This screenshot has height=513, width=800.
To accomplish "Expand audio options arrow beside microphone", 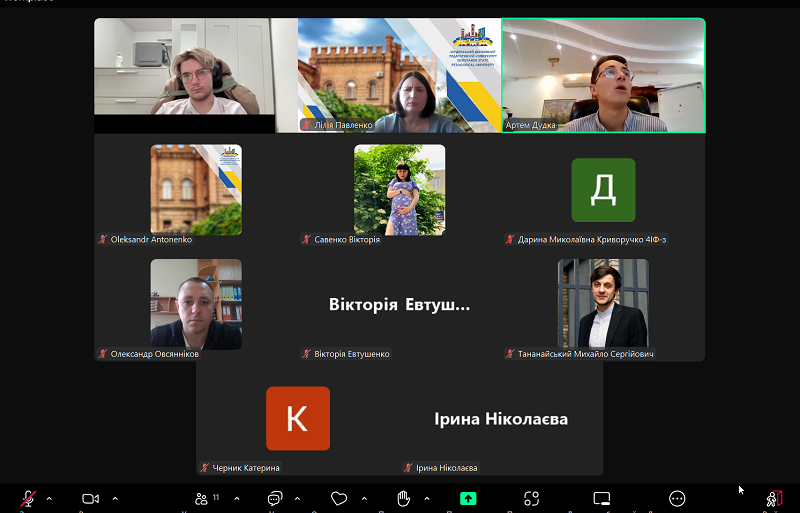I will pos(49,498).
